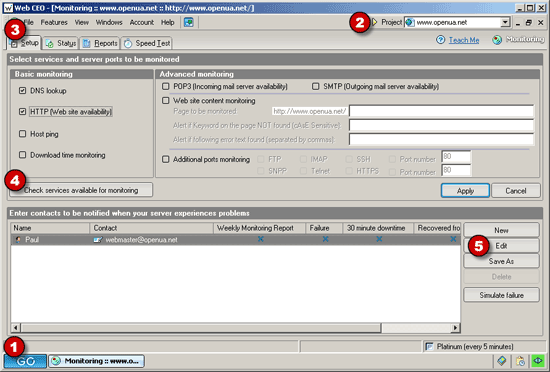
Task: Switch to the Status tab
Action: [61, 43]
